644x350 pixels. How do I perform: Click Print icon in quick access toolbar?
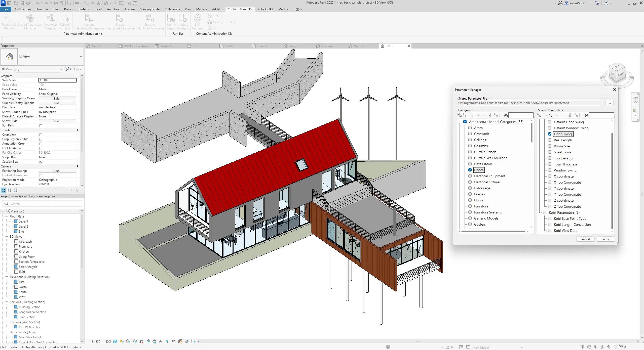(x=56, y=3)
